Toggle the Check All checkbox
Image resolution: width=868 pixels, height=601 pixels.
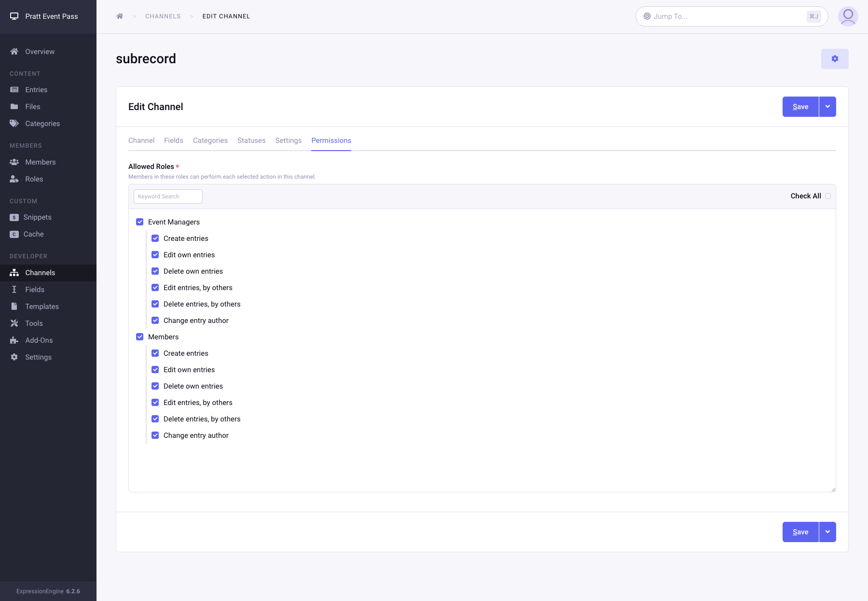(x=828, y=196)
